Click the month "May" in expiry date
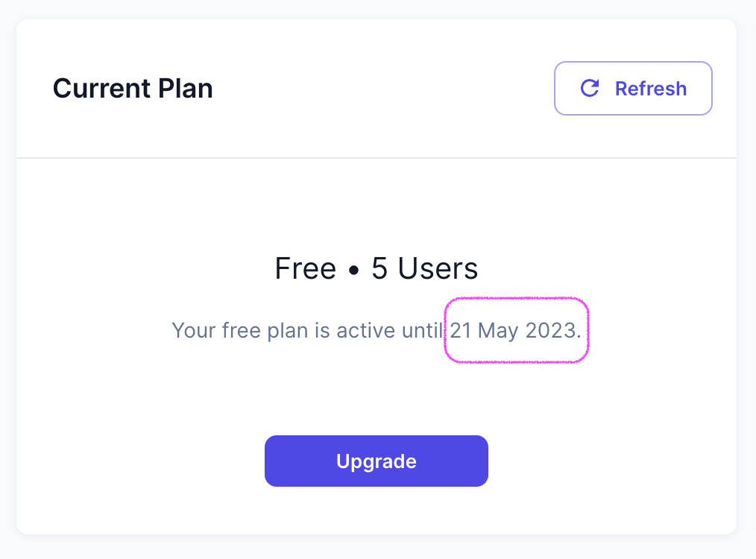Viewport: 756px width, 559px height. point(498,331)
